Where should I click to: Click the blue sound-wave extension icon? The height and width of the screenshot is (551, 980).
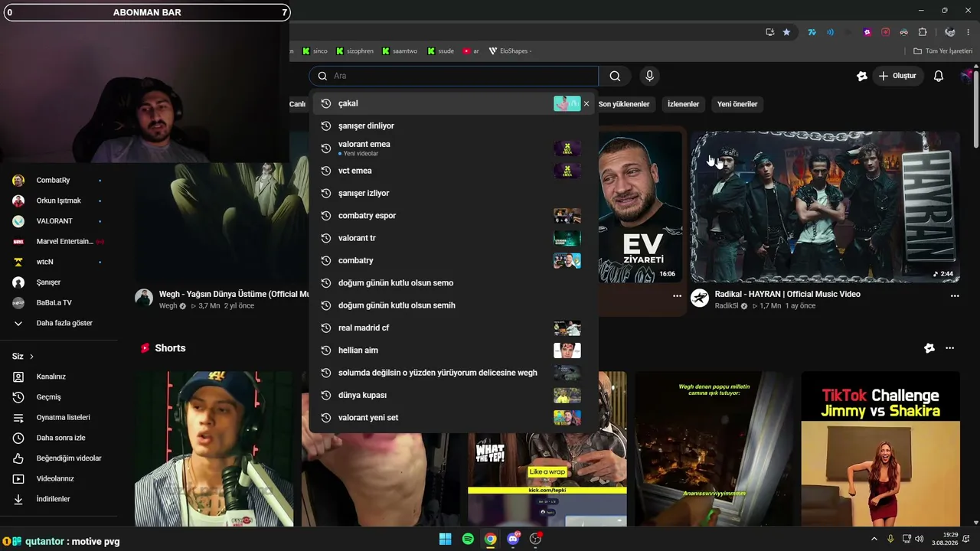click(830, 32)
